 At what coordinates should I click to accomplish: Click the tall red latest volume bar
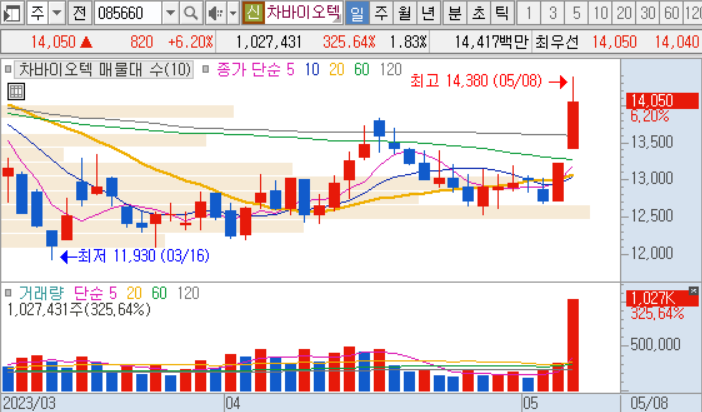573,345
